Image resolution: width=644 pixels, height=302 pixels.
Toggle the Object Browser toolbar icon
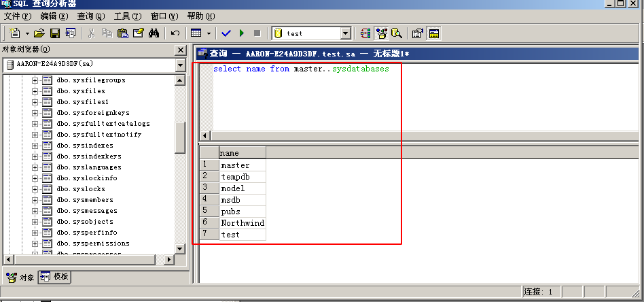click(x=382, y=33)
